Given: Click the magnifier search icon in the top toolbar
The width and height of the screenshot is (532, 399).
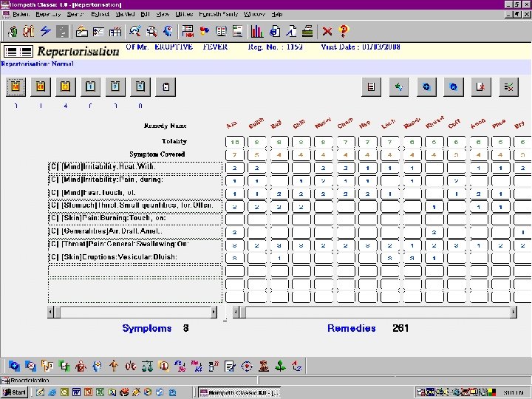Looking at the screenshot, I should pyautogui.click(x=135, y=31).
